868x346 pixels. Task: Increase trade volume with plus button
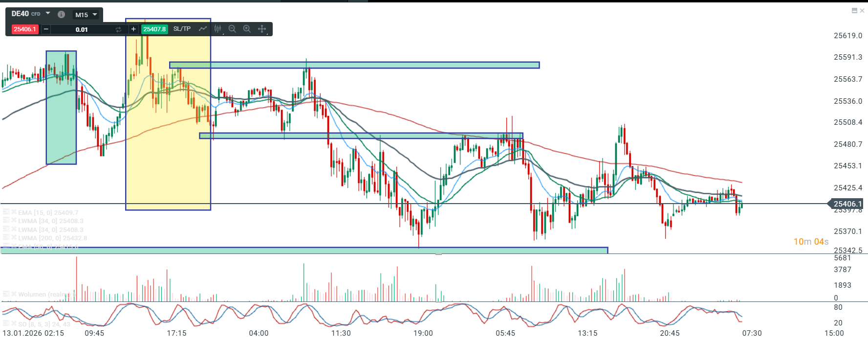[x=133, y=29]
